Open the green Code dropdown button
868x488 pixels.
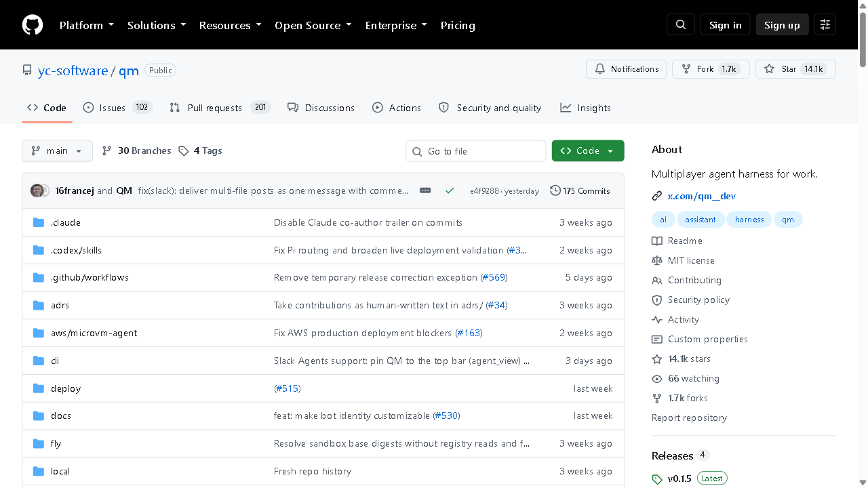(588, 150)
